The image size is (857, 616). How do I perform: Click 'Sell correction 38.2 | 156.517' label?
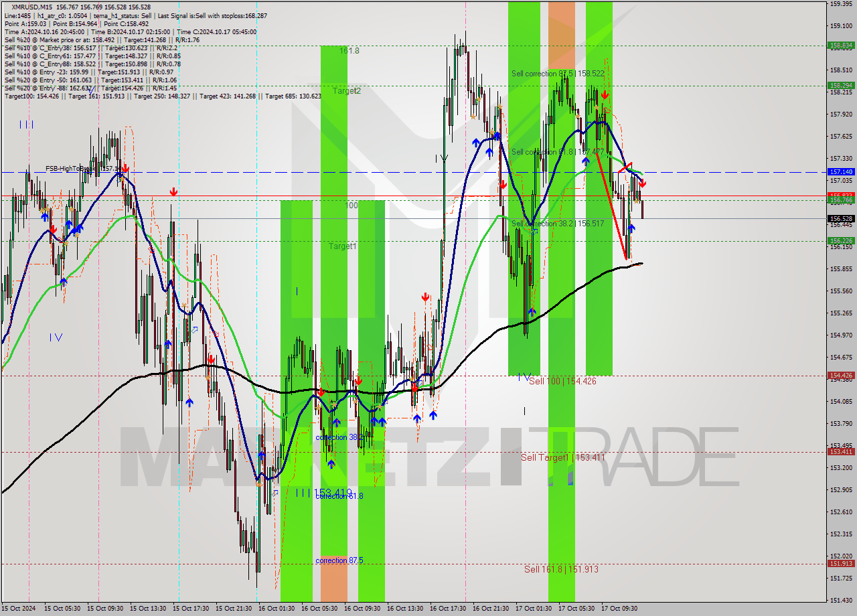[x=558, y=224]
